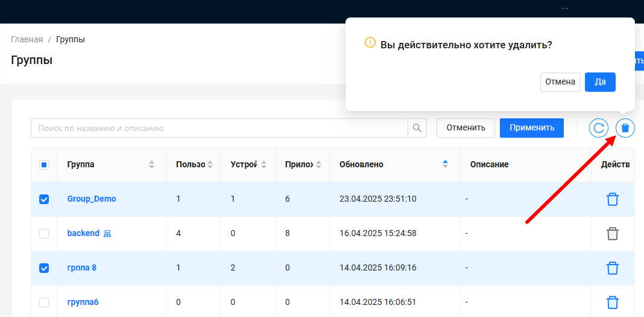Click the search magnifier icon
This screenshot has width=644, height=317.
(x=417, y=128)
